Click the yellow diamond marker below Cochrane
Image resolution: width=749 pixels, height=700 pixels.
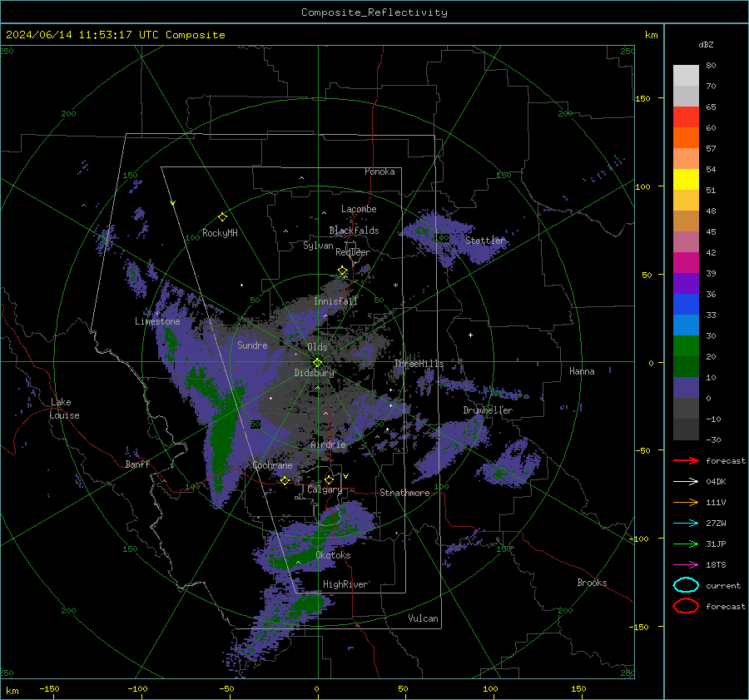[285, 480]
